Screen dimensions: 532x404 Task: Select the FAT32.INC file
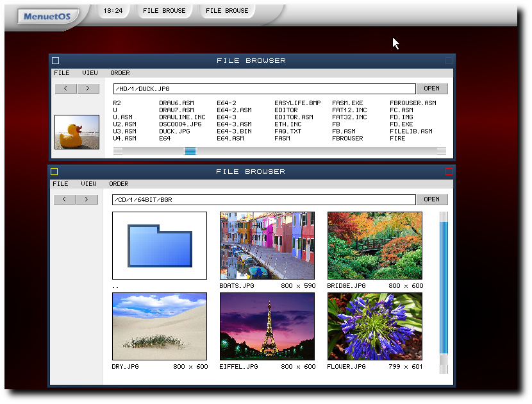pos(349,117)
